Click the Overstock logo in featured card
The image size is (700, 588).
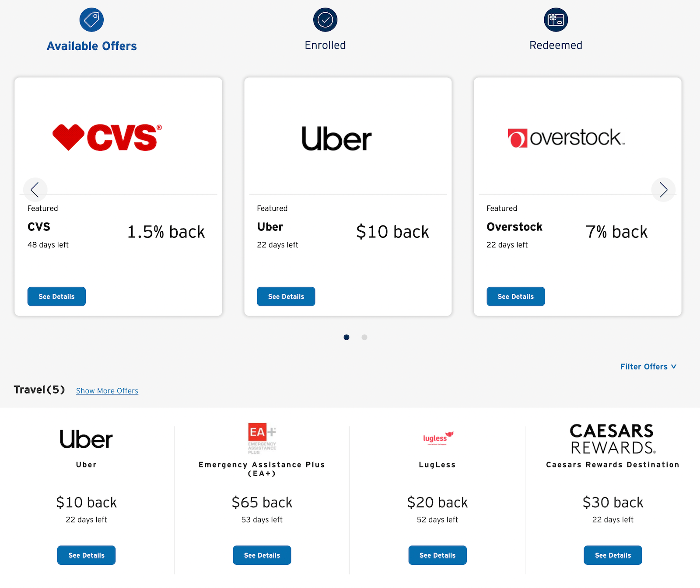(x=566, y=138)
